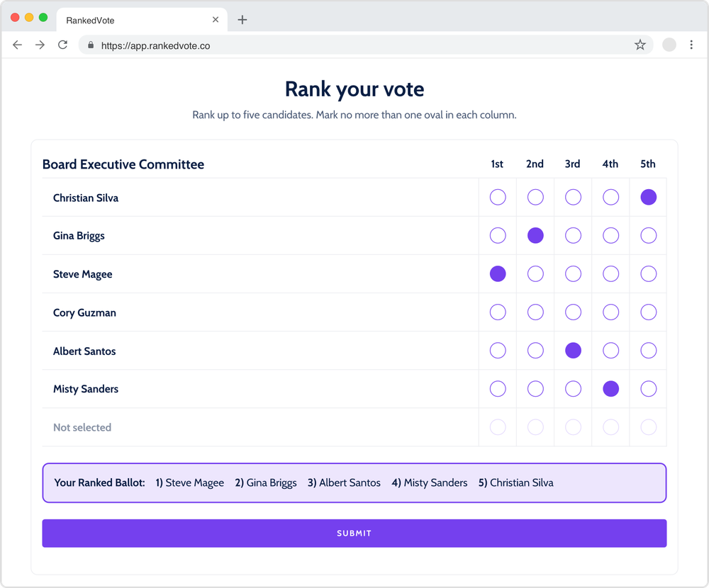This screenshot has height=588, width=709.
Task: Click the browser back arrow
Action: (x=18, y=45)
